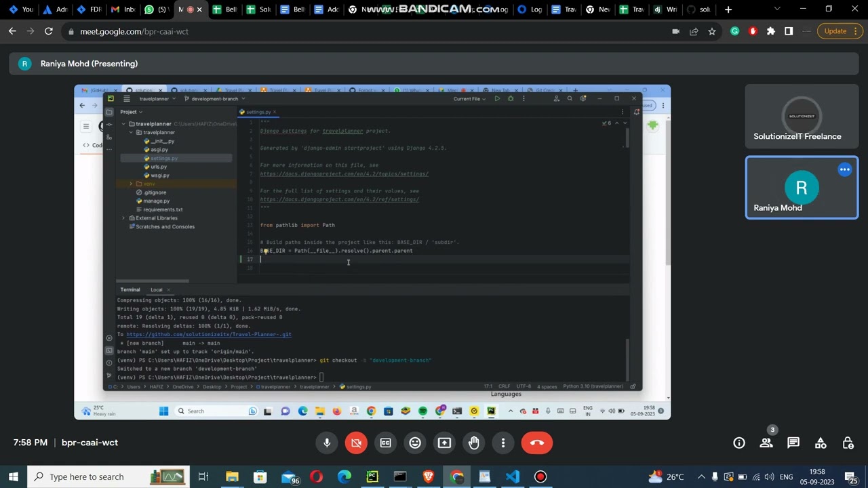Toggle closed captions in Meet
Image resolution: width=868 pixels, height=488 pixels.
[385, 443]
